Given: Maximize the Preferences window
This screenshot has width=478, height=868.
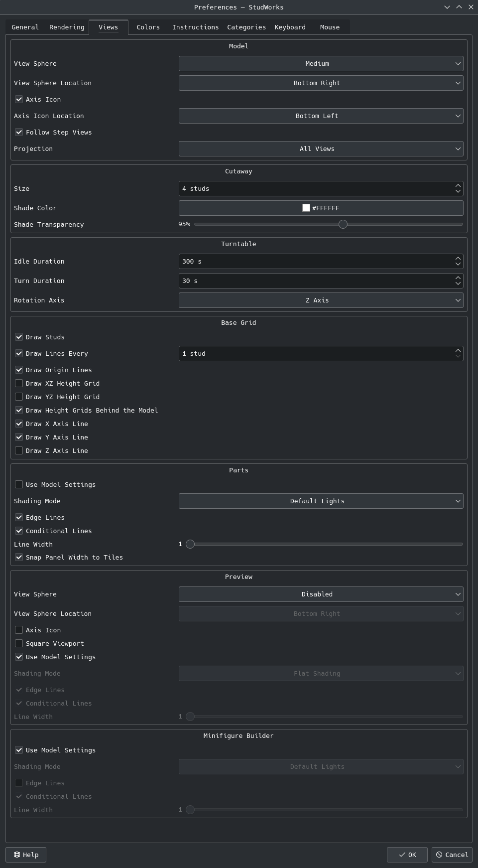Looking at the screenshot, I should [459, 7].
